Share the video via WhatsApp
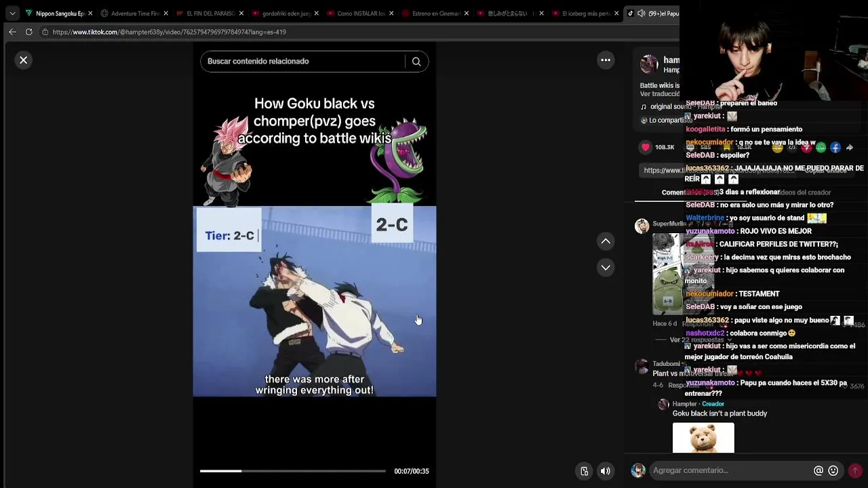 pos(821,147)
